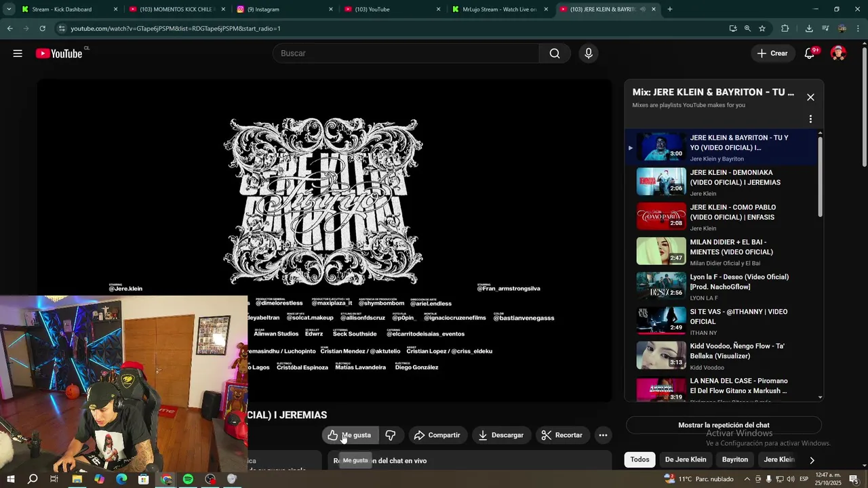Open Chrome tab search dropdown arrow
Screen dimensions: 868x488
click(x=9, y=9)
